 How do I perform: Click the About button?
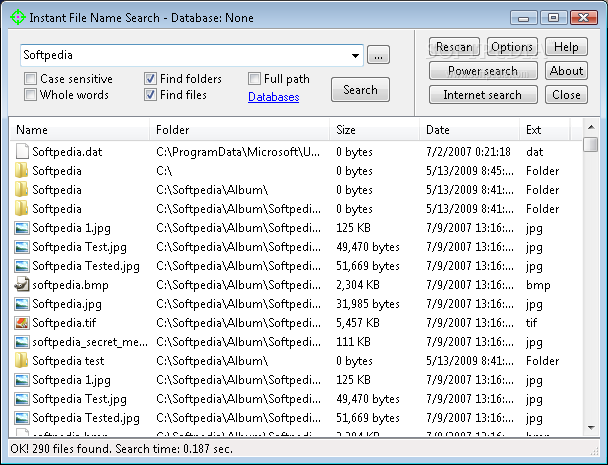(566, 71)
